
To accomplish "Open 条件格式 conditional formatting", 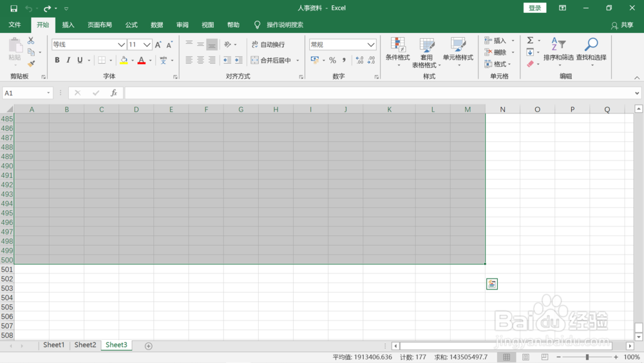I will pyautogui.click(x=397, y=52).
